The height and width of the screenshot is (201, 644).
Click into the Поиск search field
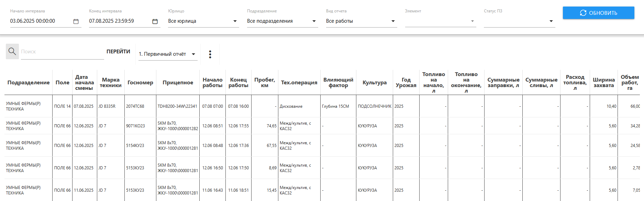(x=62, y=52)
